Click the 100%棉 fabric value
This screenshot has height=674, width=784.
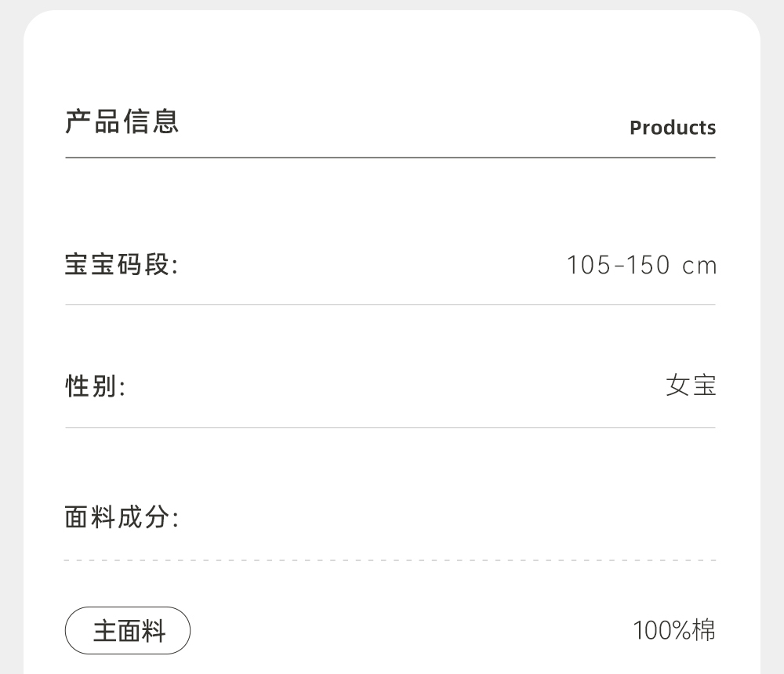pos(674,630)
